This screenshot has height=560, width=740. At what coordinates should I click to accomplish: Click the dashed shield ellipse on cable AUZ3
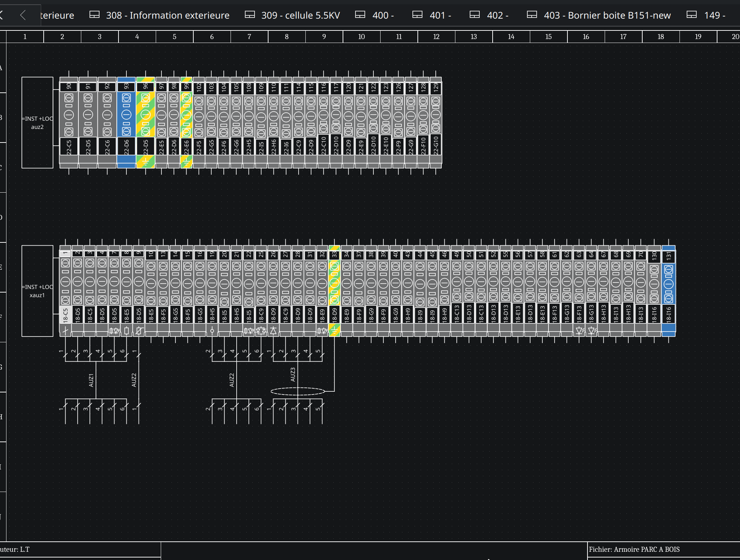pos(298,391)
